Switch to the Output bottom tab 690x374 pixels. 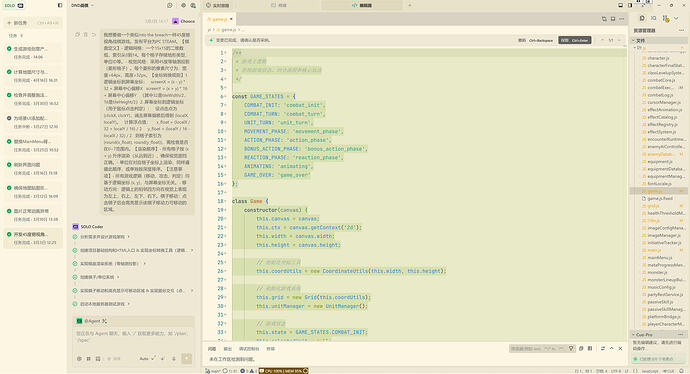(x=228, y=348)
